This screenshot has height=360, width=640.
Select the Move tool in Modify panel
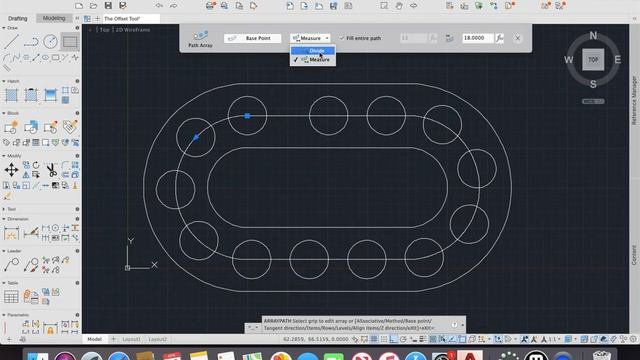[11, 170]
